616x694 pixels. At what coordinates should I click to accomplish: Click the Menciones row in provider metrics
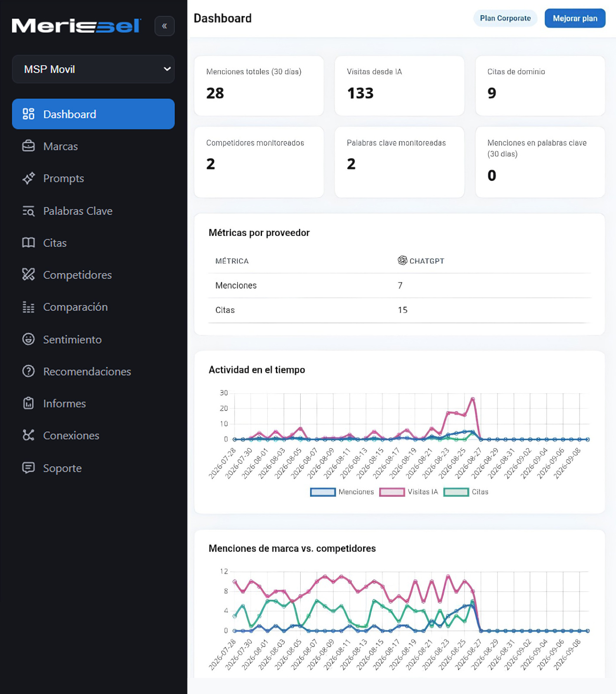400,285
